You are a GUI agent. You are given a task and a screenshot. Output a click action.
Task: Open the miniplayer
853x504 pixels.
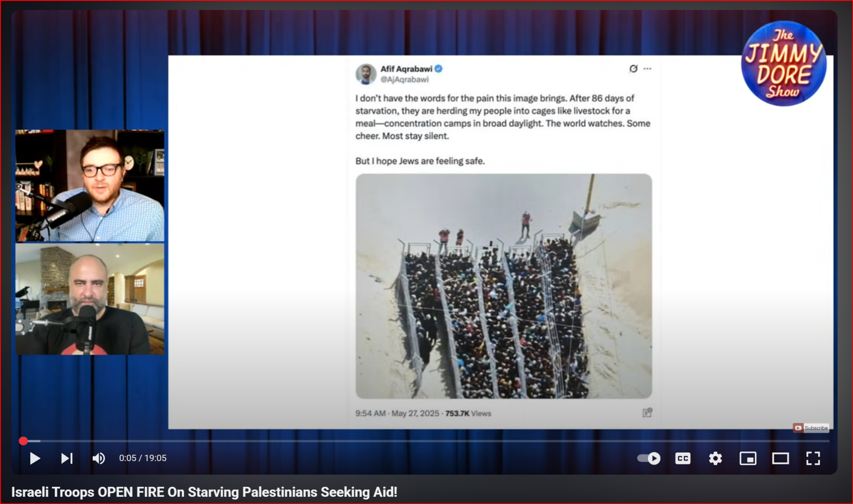click(x=748, y=458)
